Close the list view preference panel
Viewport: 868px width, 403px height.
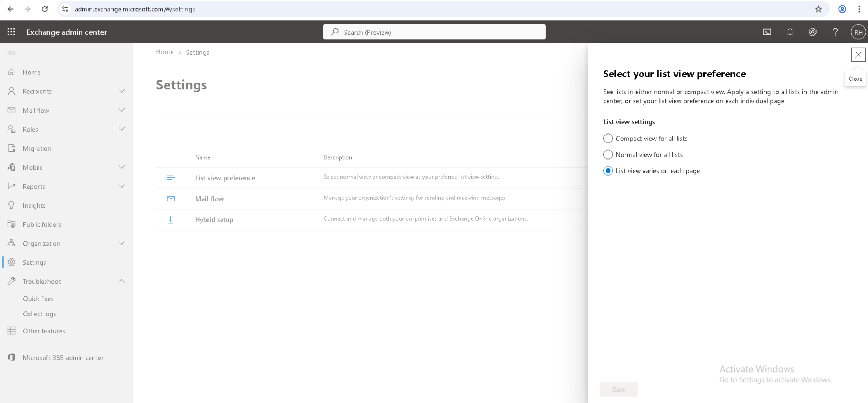tap(858, 55)
